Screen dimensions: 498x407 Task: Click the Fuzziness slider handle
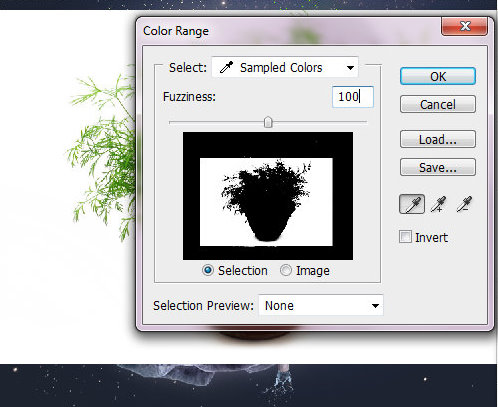click(x=268, y=122)
